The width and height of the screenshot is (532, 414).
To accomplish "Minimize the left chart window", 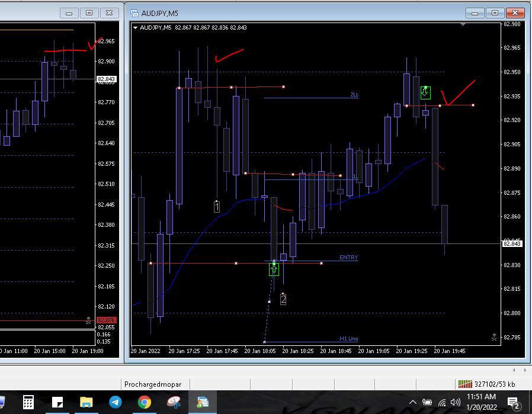I will point(69,13).
